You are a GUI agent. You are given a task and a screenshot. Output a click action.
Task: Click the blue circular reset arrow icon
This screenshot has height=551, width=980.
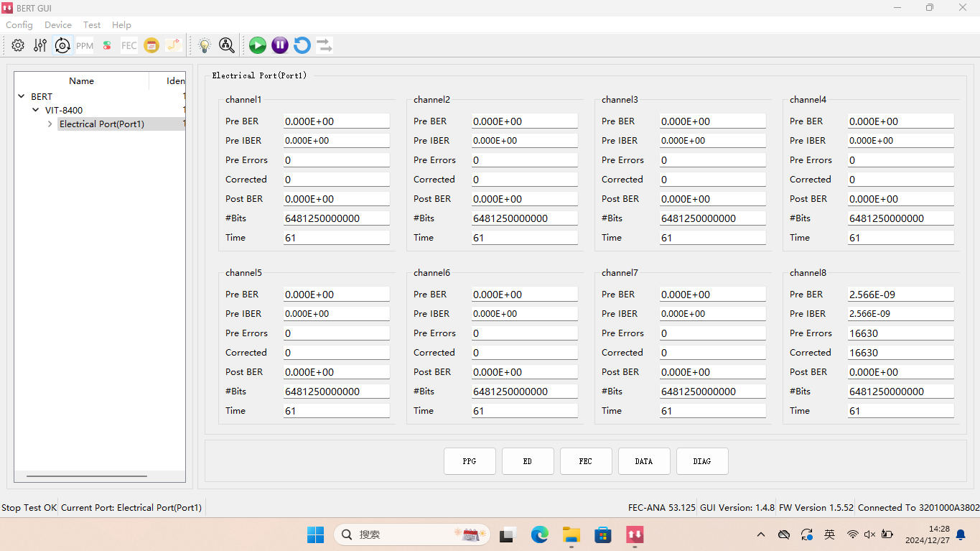tap(302, 45)
